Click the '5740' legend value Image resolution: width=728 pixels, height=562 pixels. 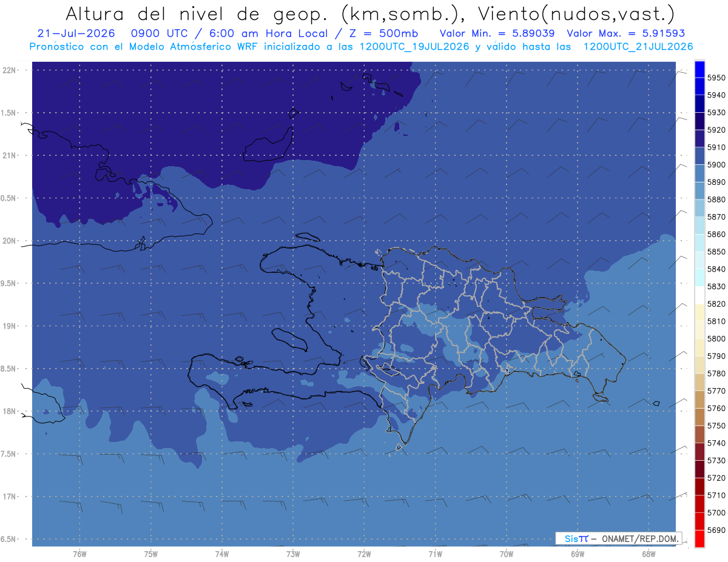tap(716, 443)
